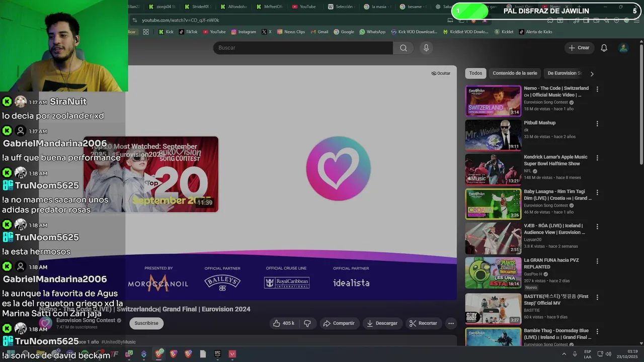
Task: Open the Kicklet bookmark
Action: (x=504, y=32)
